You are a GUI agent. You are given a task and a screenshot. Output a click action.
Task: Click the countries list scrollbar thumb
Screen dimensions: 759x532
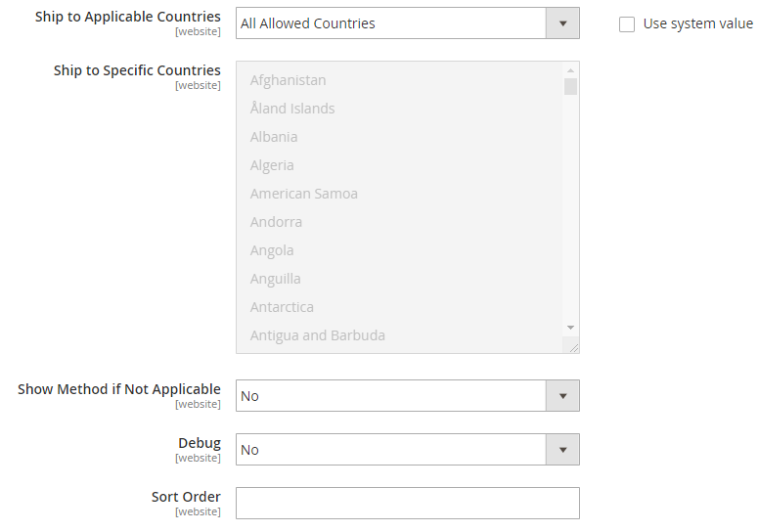click(x=570, y=86)
